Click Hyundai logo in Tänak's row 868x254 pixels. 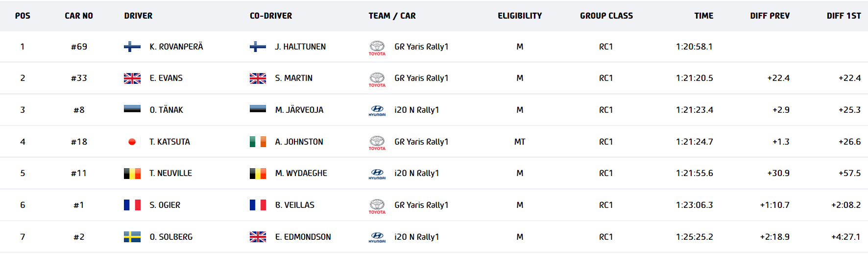pos(377,111)
